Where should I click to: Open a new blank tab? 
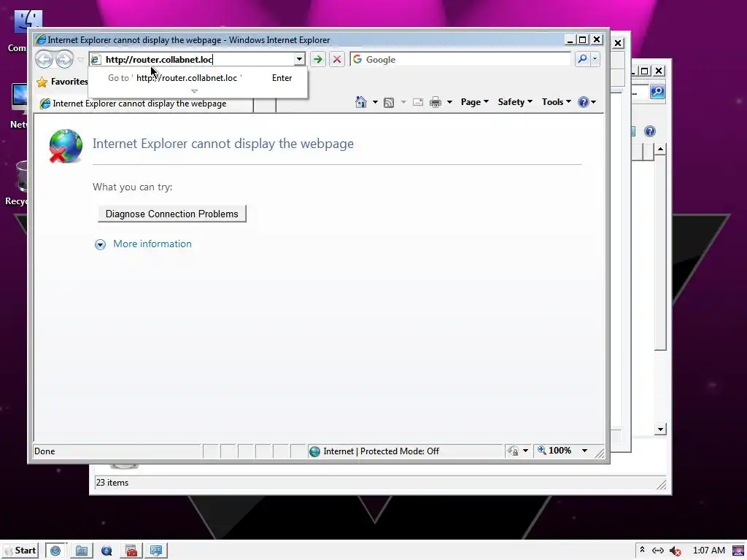[x=264, y=104]
